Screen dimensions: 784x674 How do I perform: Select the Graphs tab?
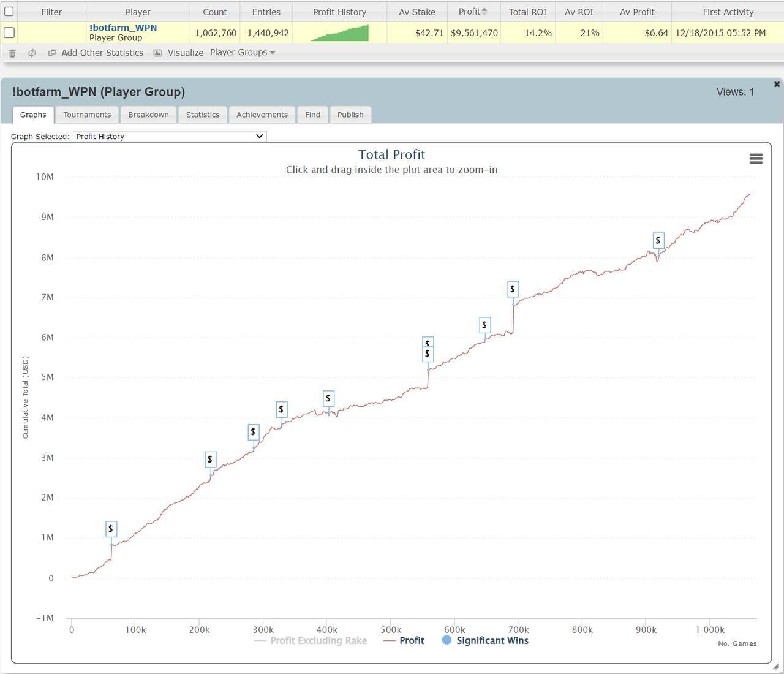coord(33,115)
